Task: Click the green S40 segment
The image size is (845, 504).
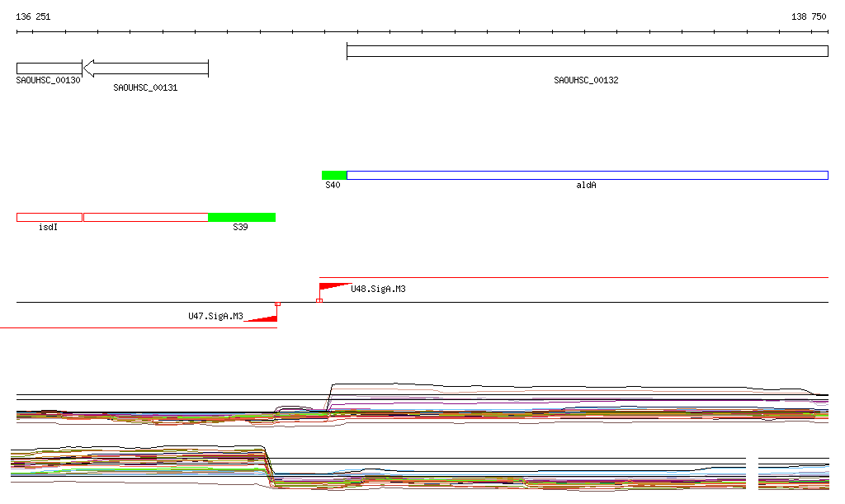Action: [x=334, y=175]
